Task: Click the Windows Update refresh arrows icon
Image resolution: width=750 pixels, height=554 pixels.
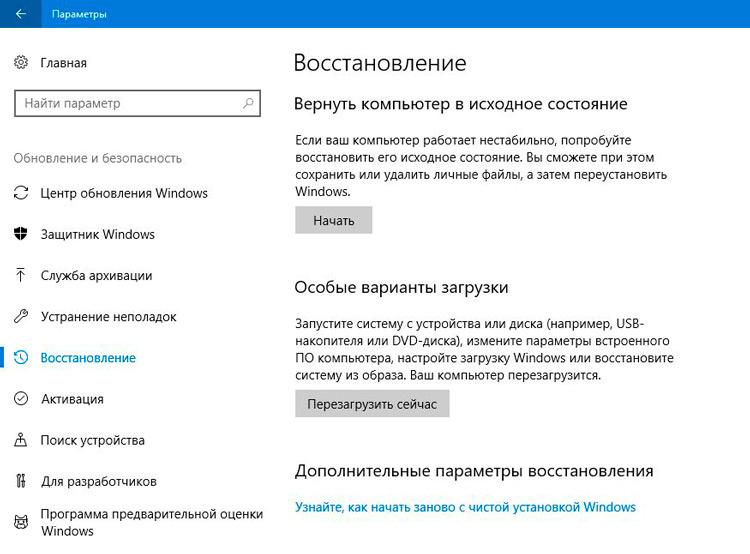Action: [21, 193]
